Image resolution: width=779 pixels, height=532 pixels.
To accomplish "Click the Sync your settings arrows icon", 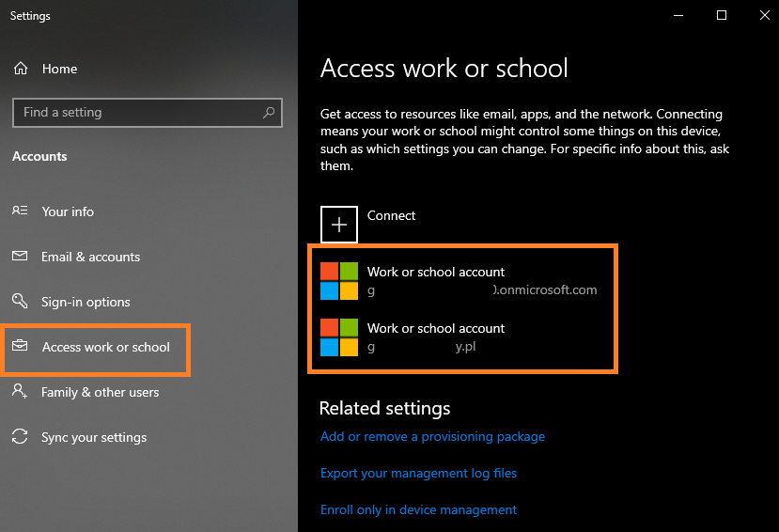I will [x=20, y=437].
